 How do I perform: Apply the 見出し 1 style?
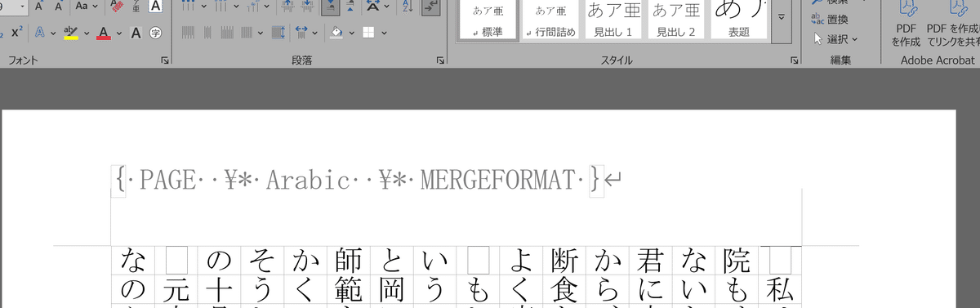tap(614, 20)
